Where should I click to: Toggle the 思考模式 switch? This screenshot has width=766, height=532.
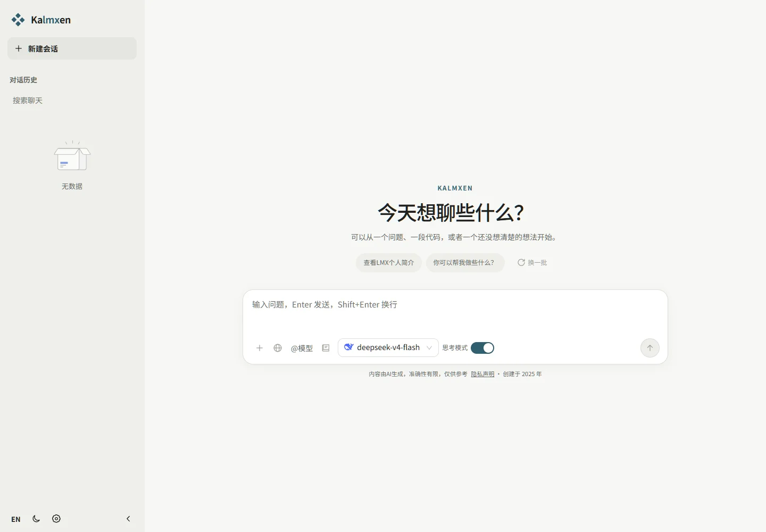click(482, 348)
